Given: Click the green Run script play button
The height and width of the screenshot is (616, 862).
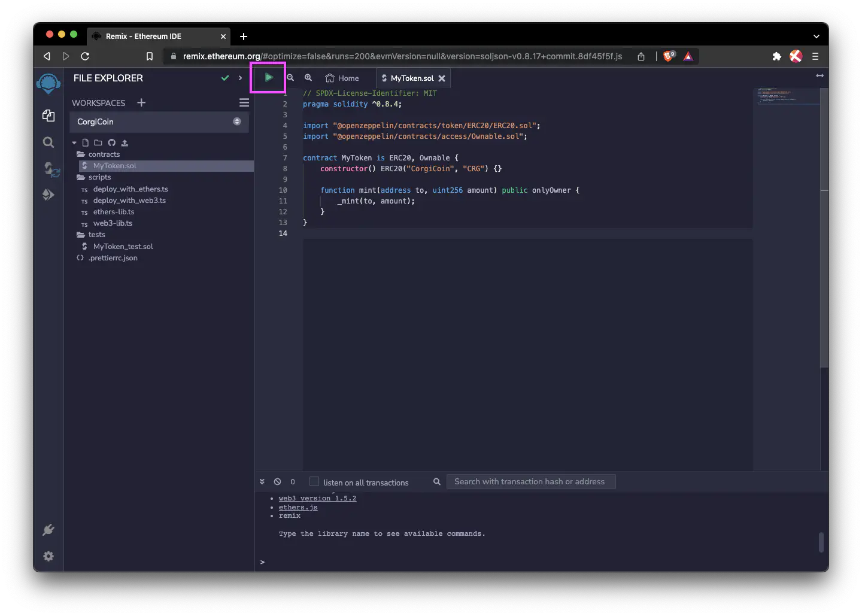Looking at the screenshot, I should pyautogui.click(x=269, y=77).
